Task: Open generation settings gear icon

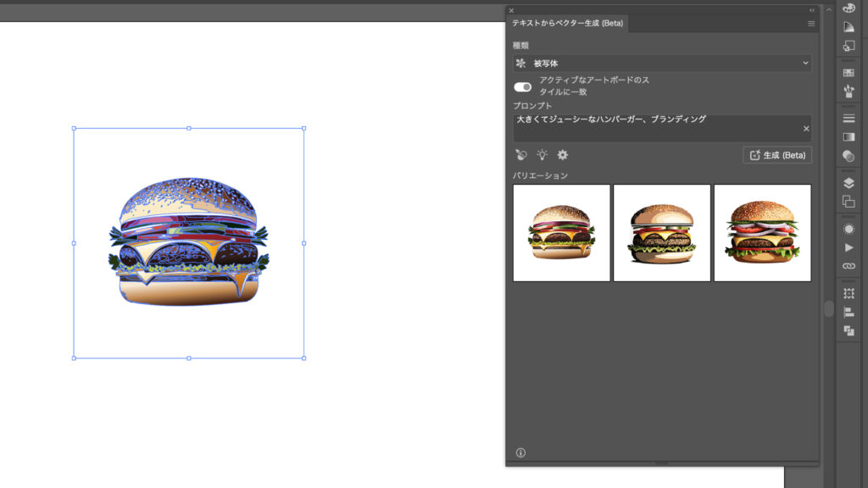Action: click(x=562, y=155)
